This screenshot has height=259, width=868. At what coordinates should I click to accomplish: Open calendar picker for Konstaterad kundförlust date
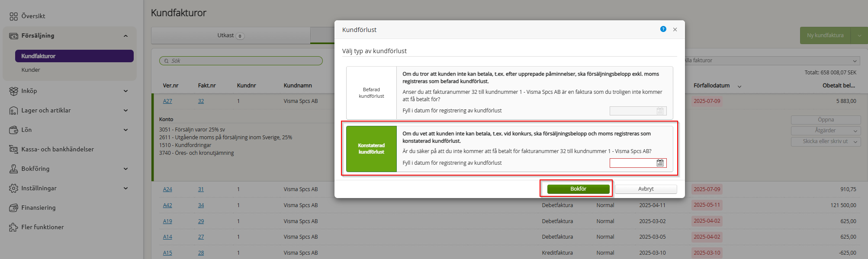(660, 163)
